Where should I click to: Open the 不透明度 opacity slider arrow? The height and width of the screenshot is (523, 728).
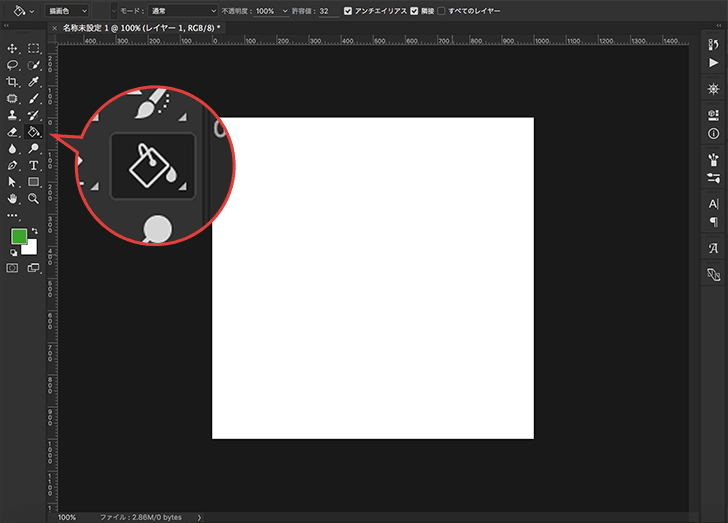point(285,11)
